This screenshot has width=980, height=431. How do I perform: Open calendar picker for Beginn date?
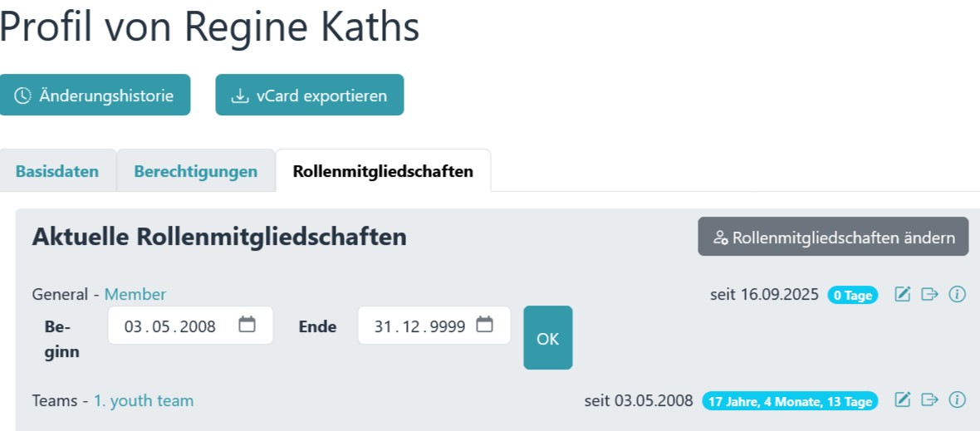pyautogui.click(x=247, y=325)
